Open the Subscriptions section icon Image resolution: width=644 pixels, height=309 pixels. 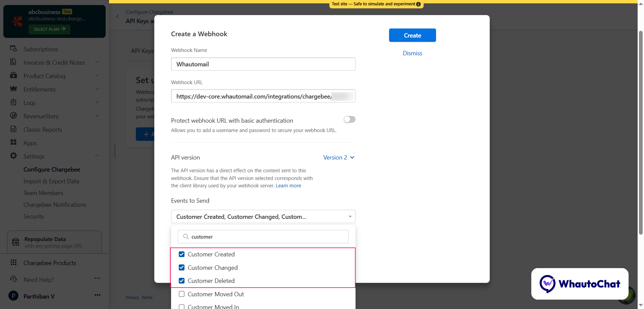(13, 49)
